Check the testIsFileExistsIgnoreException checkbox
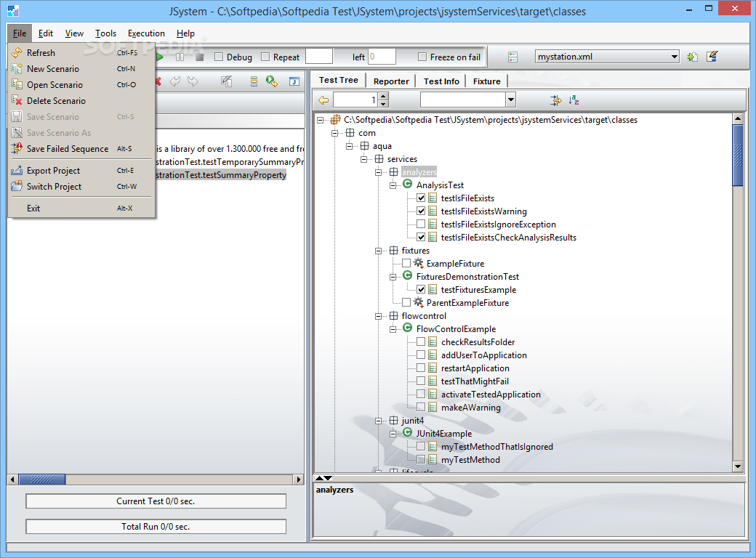 coord(421,224)
